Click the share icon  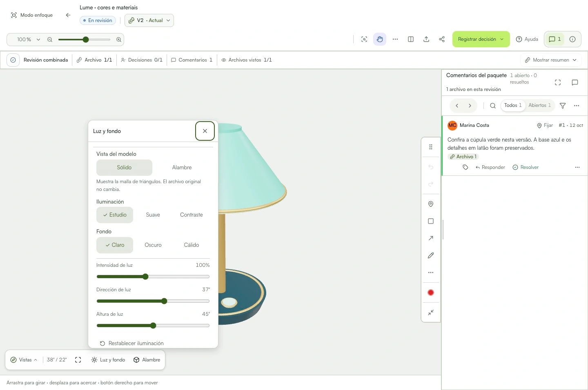click(x=442, y=39)
